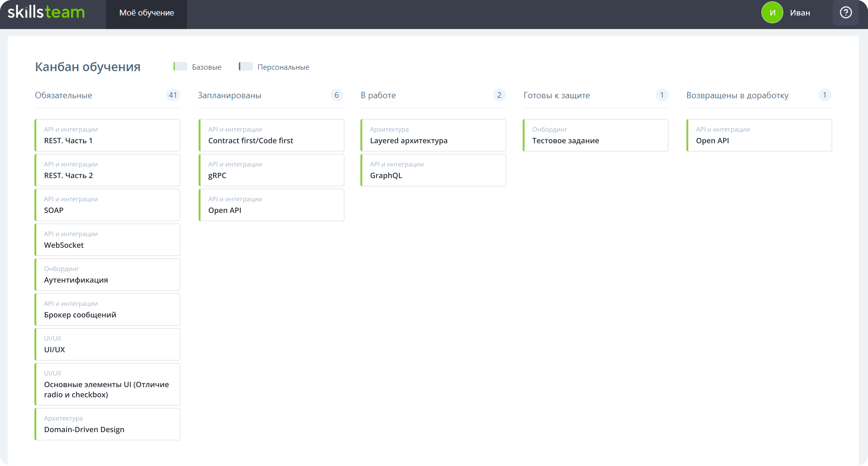
Task: Open returned Open API card
Action: click(x=759, y=135)
